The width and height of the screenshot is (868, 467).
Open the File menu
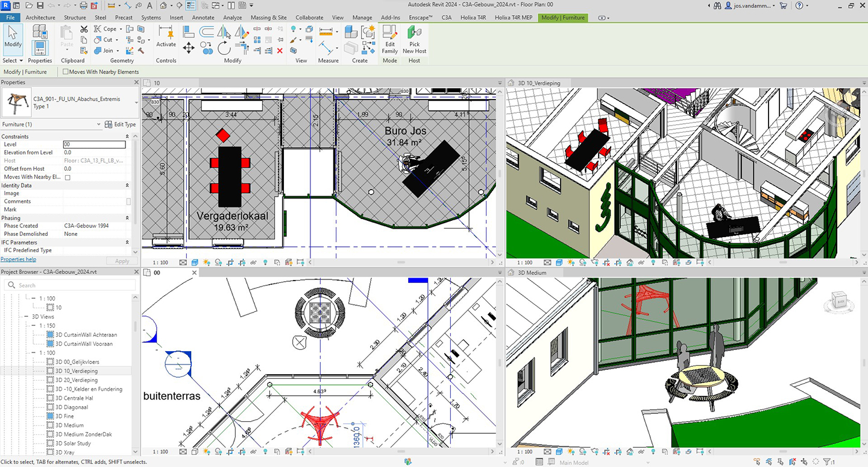tap(10, 17)
